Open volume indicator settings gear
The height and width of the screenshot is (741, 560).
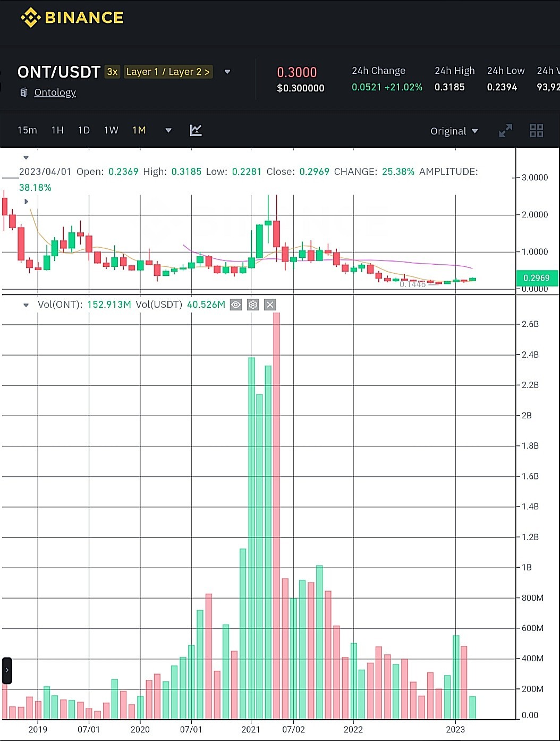253,305
